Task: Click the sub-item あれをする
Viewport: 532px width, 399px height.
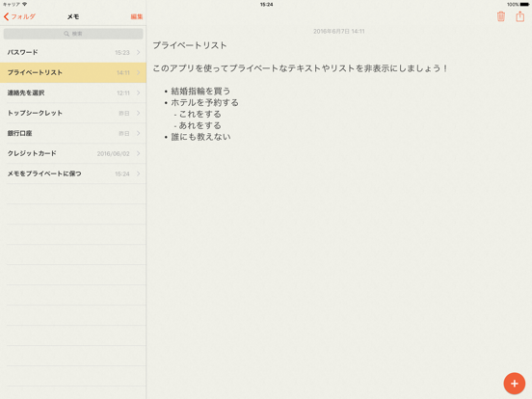Action: (199, 125)
